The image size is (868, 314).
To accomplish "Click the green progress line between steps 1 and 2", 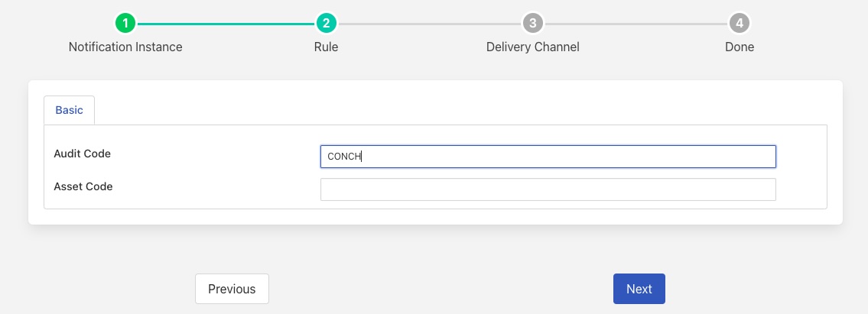I will pyautogui.click(x=226, y=24).
